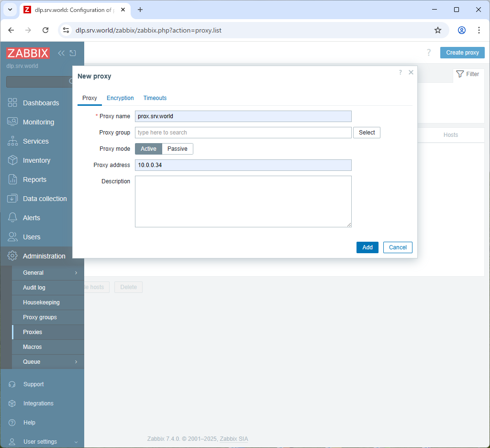Collapse the sidebar with double-arrow icon
The image size is (490, 448).
point(61,53)
